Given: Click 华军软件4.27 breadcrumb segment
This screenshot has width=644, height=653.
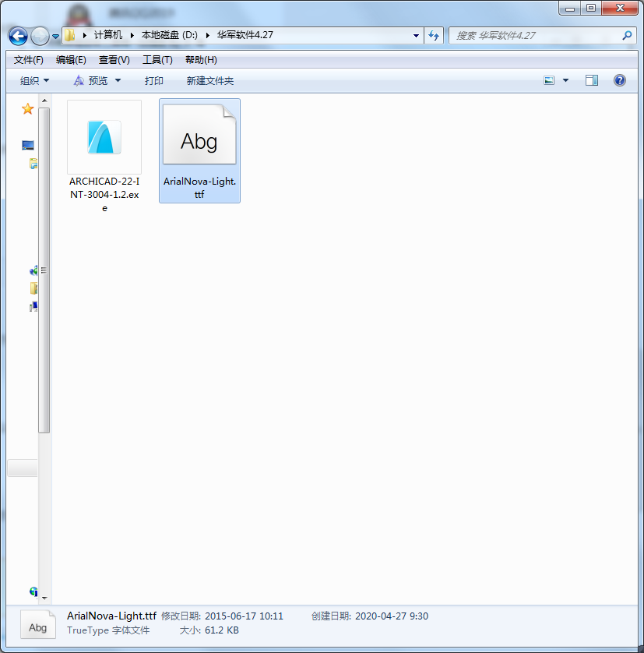Looking at the screenshot, I should click(x=245, y=35).
